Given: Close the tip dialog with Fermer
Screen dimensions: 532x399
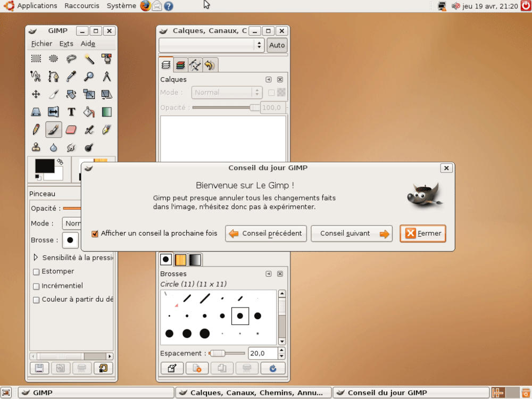Looking at the screenshot, I should tap(423, 234).
